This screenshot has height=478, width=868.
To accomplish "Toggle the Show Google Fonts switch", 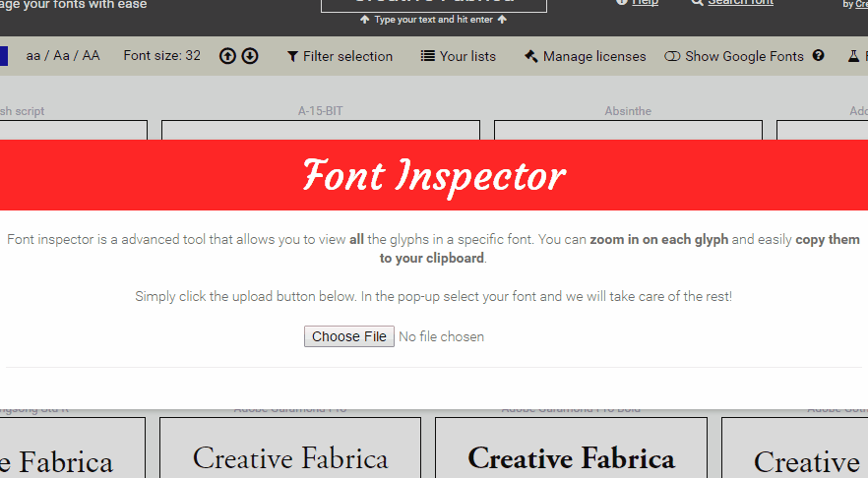I will point(672,56).
